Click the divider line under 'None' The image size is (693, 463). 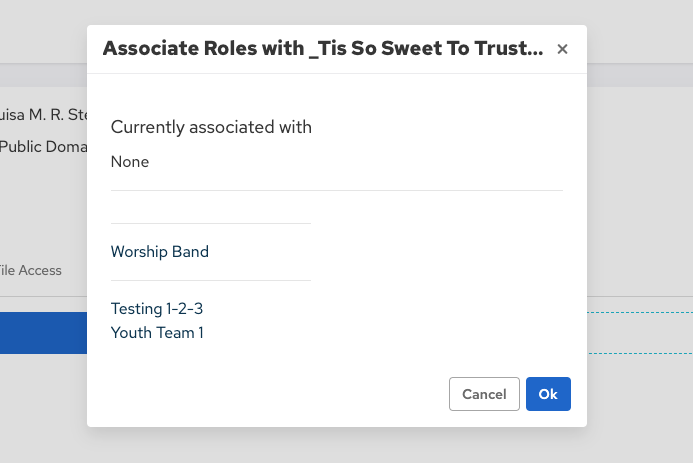point(337,190)
